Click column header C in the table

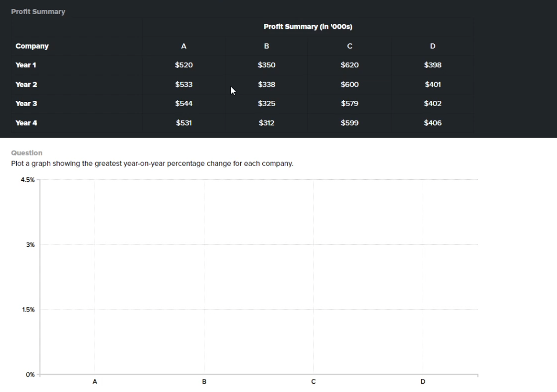pos(349,46)
